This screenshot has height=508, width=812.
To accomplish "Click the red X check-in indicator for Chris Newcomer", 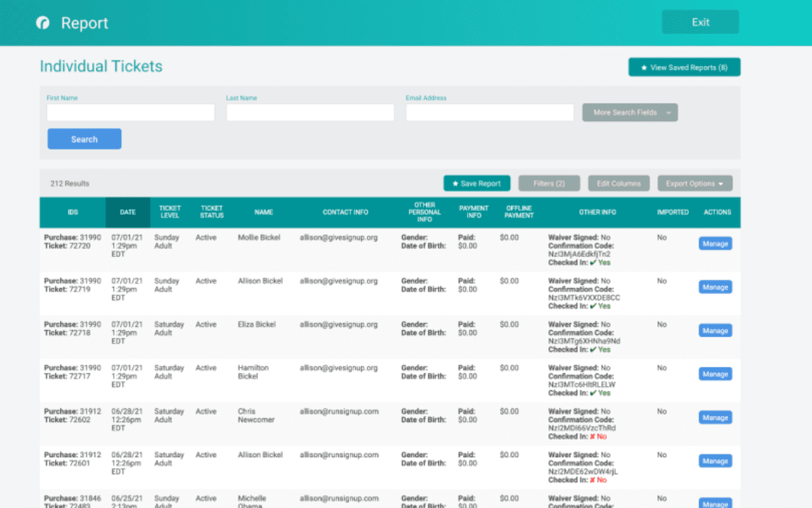I will 591,436.
